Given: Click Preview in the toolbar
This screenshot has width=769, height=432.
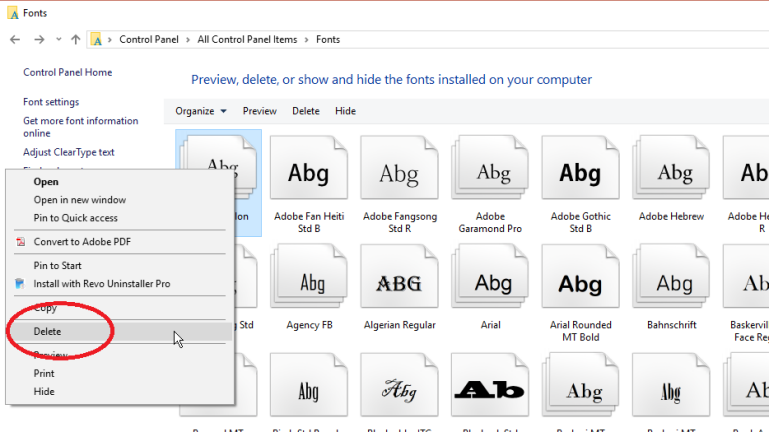Looking at the screenshot, I should pyautogui.click(x=259, y=111).
